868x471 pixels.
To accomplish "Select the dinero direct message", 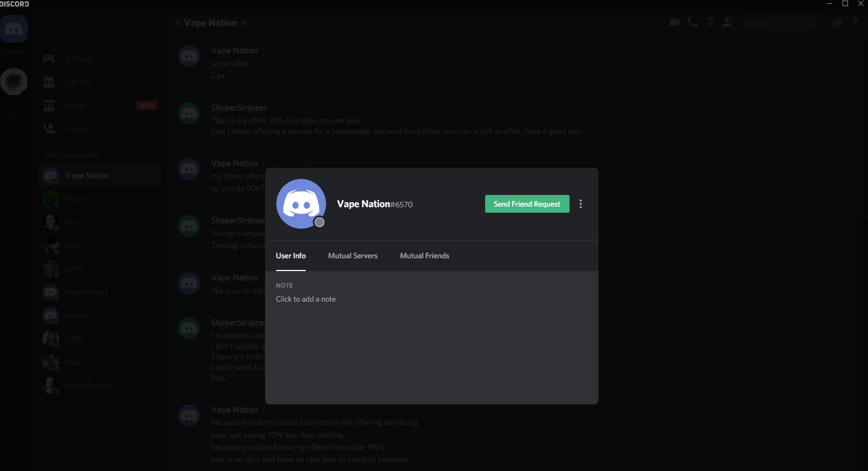I will pyautogui.click(x=100, y=315).
